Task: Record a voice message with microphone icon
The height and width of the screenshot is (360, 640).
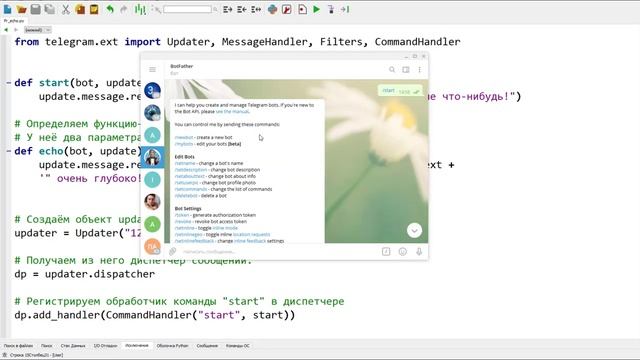Action: pos(419,251)
